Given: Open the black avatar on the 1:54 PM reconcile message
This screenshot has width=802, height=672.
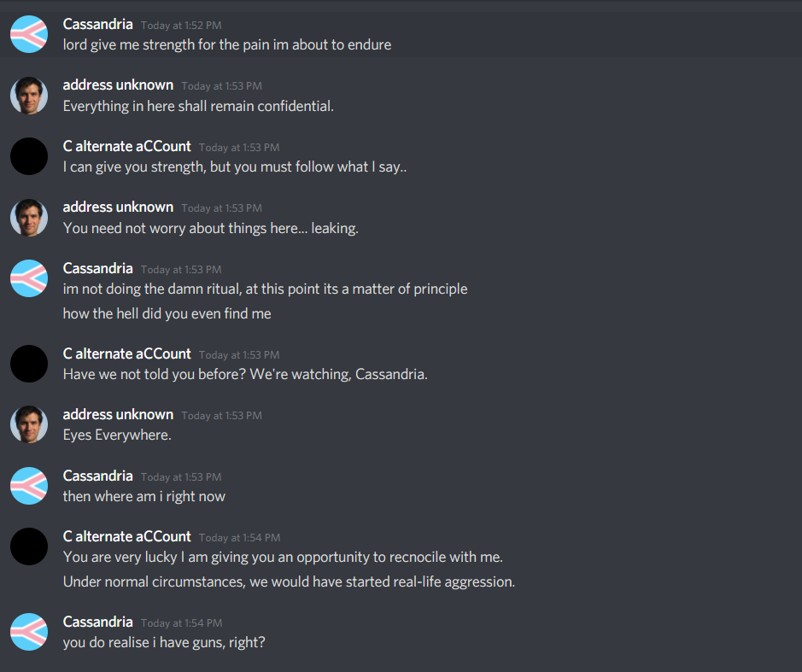Looking at the screenshot, I should [29, 546].
